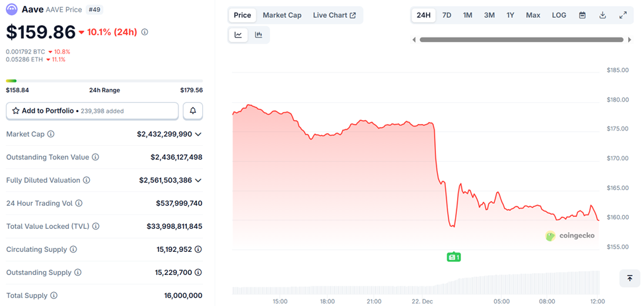Expand the Fully Diluted Valuation chevron
This screenshot has height=306, width=644.
(198, 180)
